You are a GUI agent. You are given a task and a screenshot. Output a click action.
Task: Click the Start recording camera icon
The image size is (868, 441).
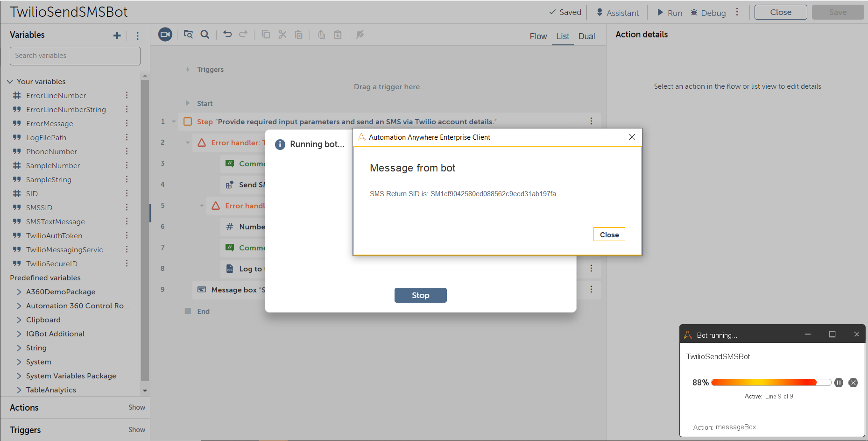pyautogui.click(x=165, y=34)
